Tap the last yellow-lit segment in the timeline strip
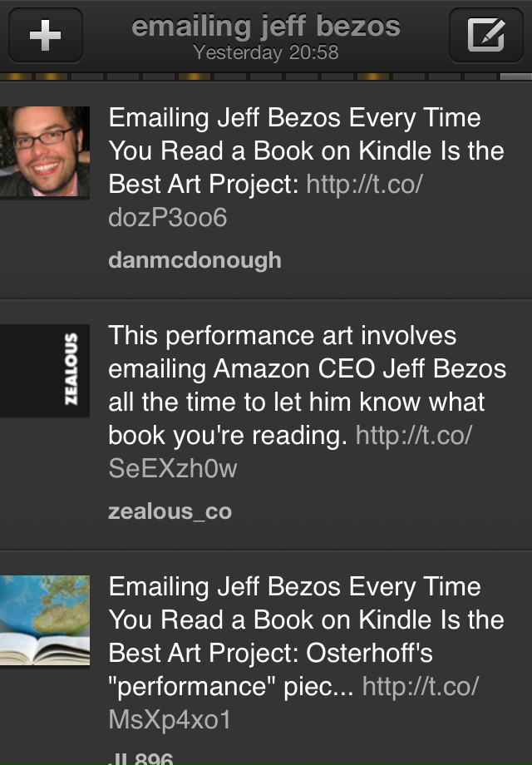This screenshot has width=532, height=765. [372, 76]
